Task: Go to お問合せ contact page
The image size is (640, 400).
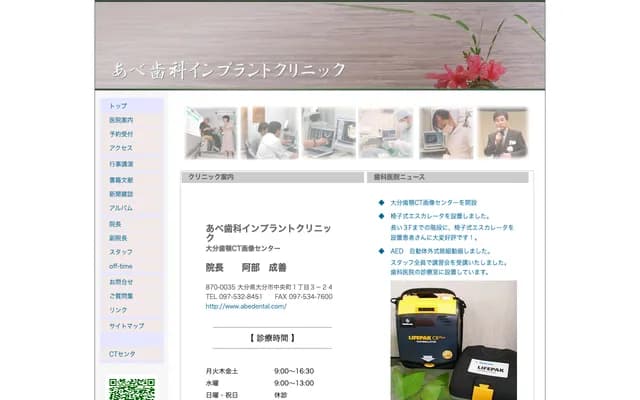Action: click(121, 282)
